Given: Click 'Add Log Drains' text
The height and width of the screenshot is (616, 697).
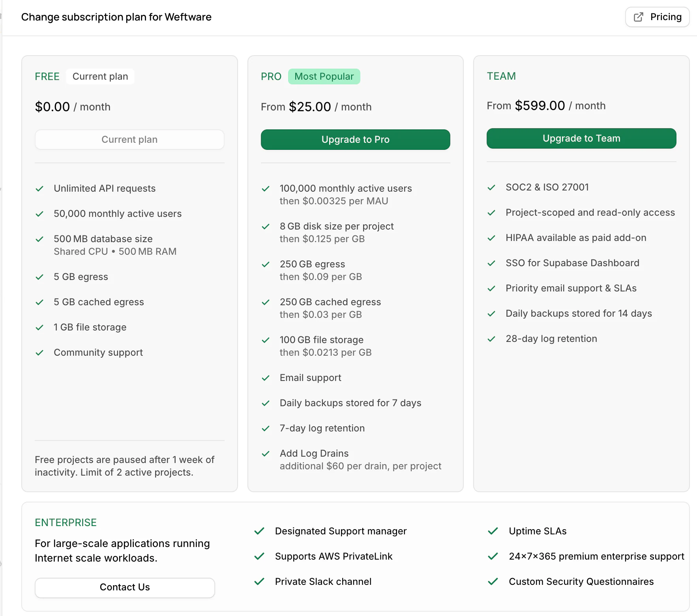Looking at the screenshot, I should [x=314, y=454].
